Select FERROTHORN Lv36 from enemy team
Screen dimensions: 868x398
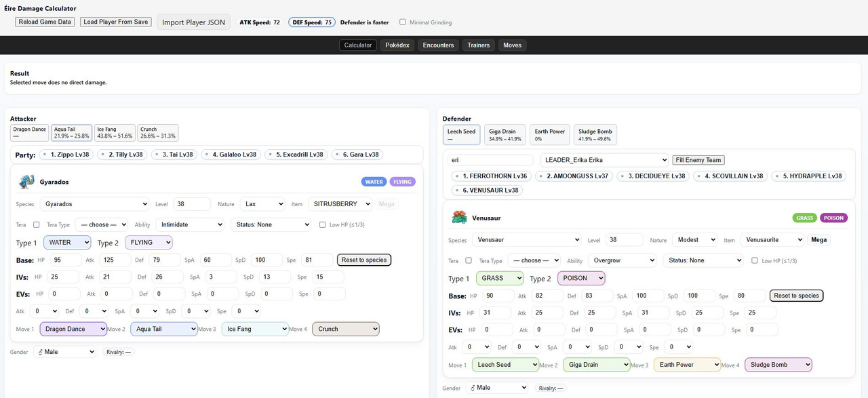(490, 176)
